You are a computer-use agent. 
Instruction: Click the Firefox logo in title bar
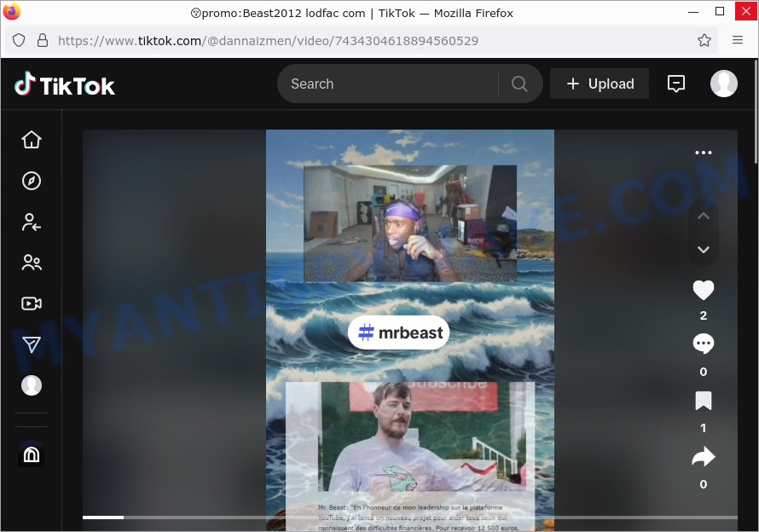coord(11,12)
